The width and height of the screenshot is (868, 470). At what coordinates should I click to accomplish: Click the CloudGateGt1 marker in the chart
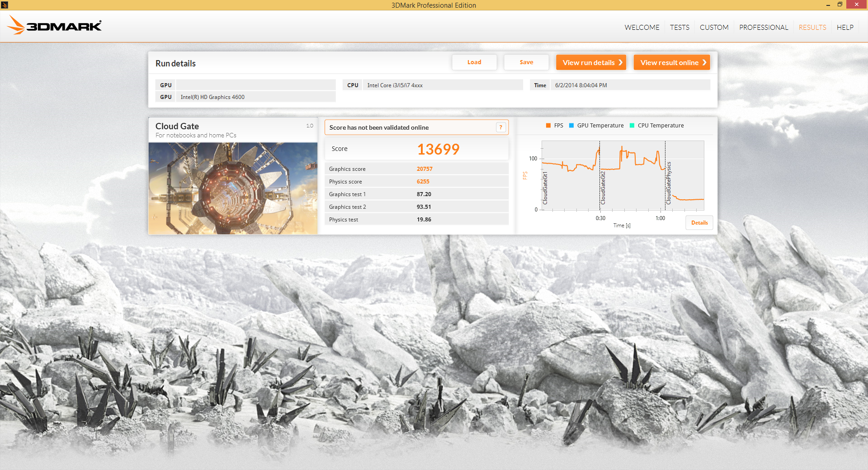tap(545, 188)
